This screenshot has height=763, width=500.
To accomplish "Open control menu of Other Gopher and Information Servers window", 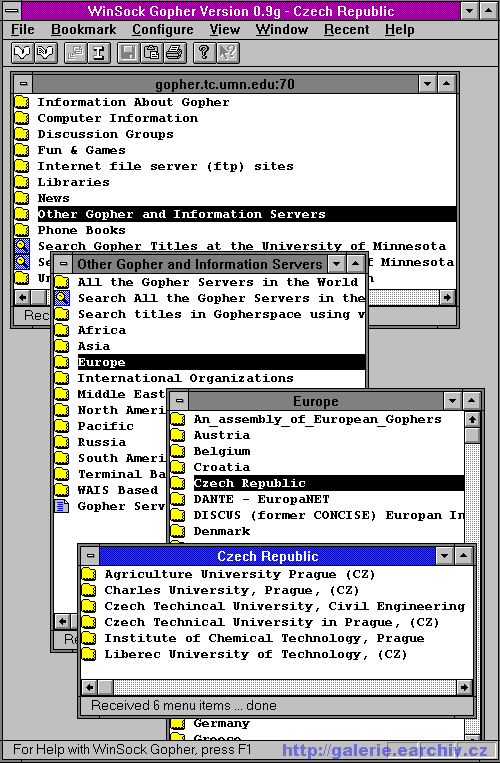I will 63,264.
